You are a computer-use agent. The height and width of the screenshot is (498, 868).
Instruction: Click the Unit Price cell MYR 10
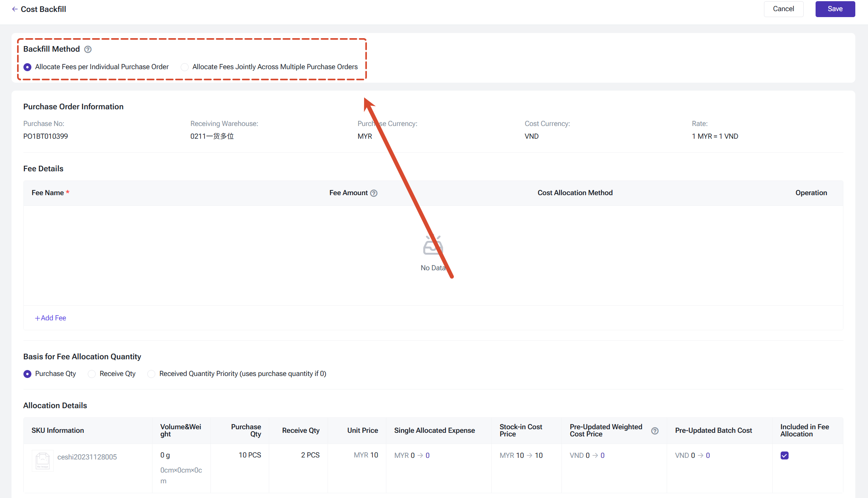(x=366, y=455)
